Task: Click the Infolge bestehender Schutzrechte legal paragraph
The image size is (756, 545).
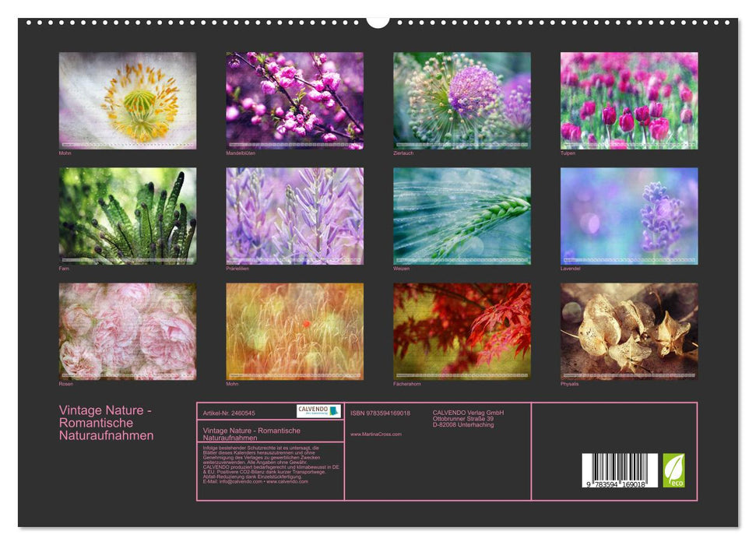Action: 271,465
